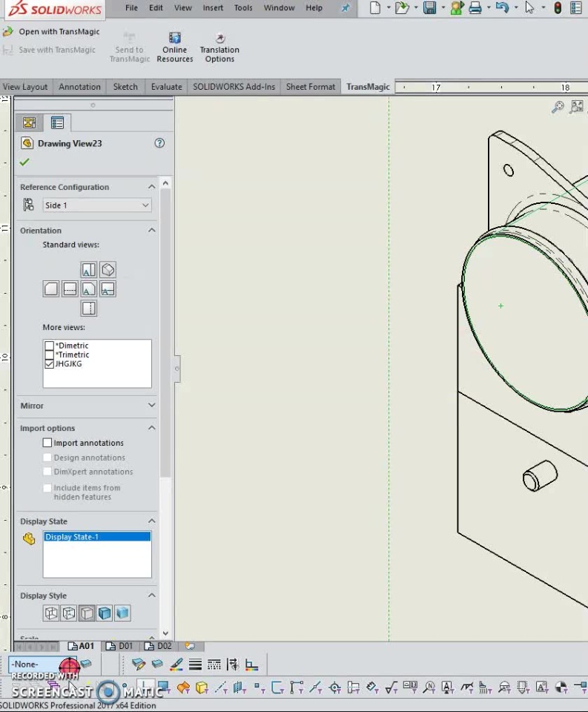Viewport: 588px width, 712px height.
Task: Select the Right standard view icon
Action: coord(108,289)
